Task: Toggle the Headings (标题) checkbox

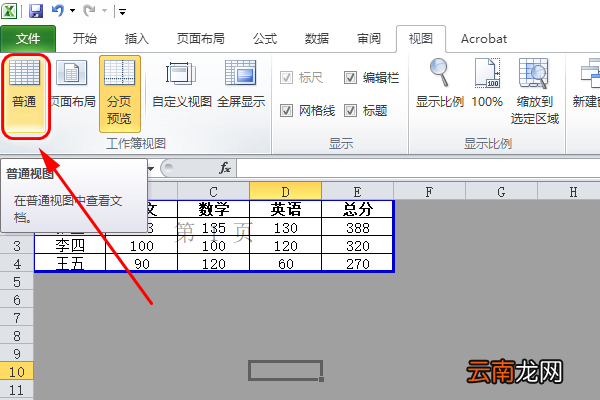Action: pos(350,111)
